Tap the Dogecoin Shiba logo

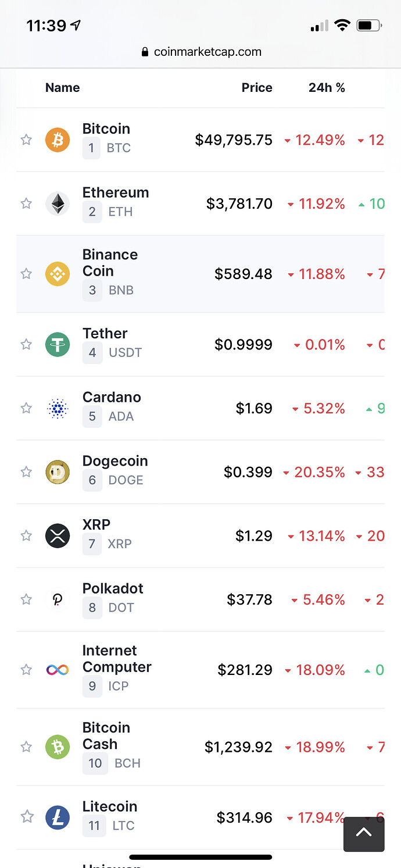click(x=58, y=471)
